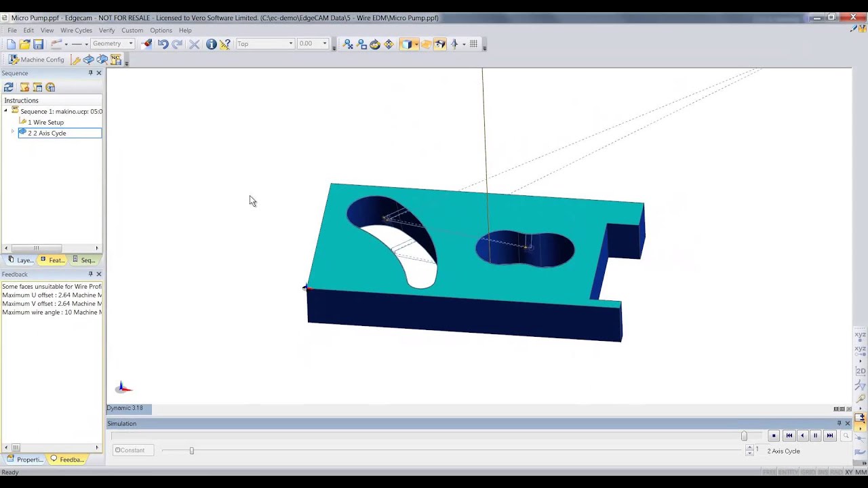Click the measure query ruler icon
The image size is (868, 488).
coord(225,44)
